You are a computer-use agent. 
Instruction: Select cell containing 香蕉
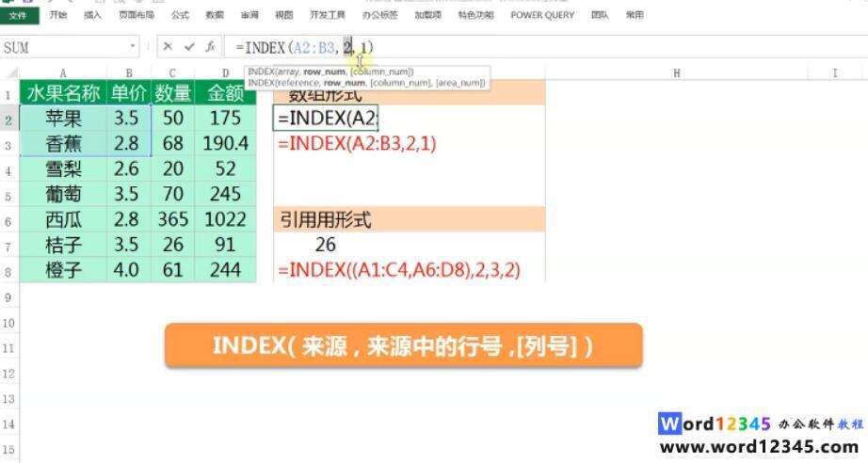[63, 143]
